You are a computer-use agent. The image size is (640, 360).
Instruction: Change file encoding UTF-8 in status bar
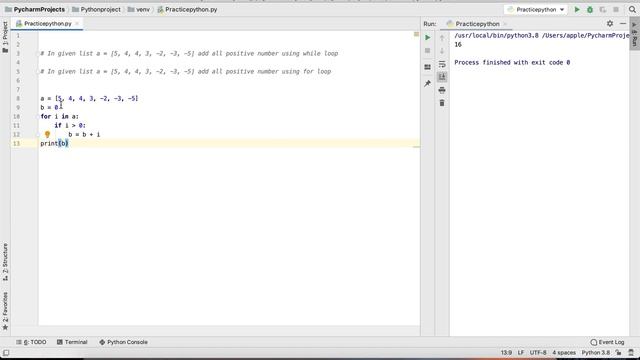(538, 353)
